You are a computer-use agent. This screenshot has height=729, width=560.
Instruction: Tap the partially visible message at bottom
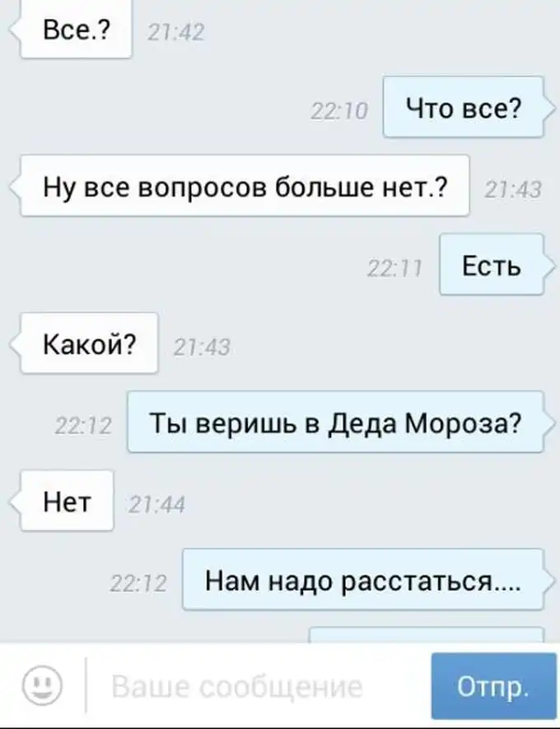(426, 634)
